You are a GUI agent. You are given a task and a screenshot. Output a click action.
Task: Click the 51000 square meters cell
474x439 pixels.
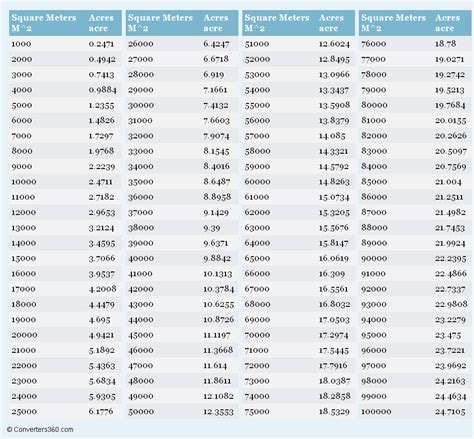pyautogui.click(x=257, y=44)
